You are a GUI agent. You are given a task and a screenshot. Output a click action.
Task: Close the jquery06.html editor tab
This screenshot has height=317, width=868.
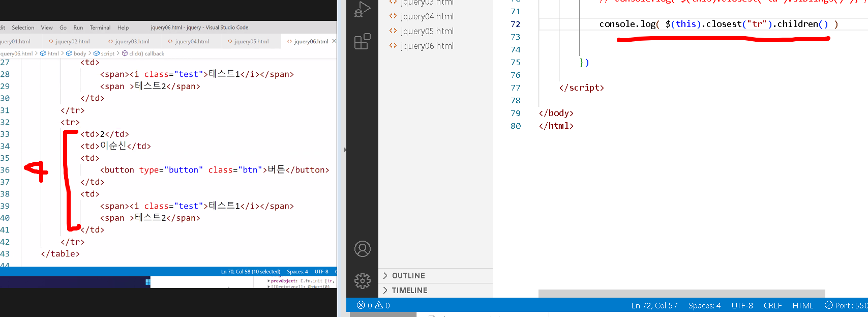(334, 41)
